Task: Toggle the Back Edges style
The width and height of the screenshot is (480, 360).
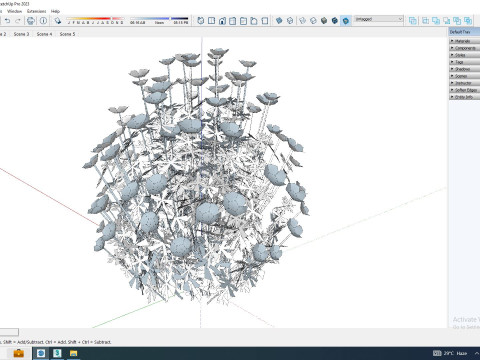Action: click(290, 21)
